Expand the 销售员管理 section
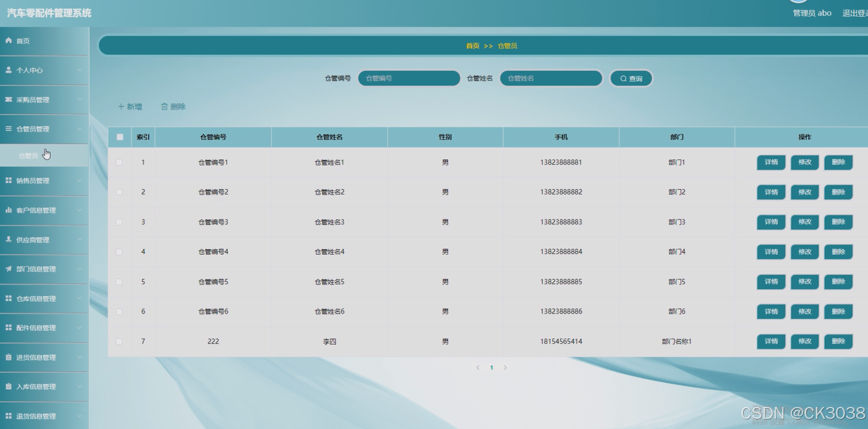This screenshot has height=429, width=868. point(43,181)
